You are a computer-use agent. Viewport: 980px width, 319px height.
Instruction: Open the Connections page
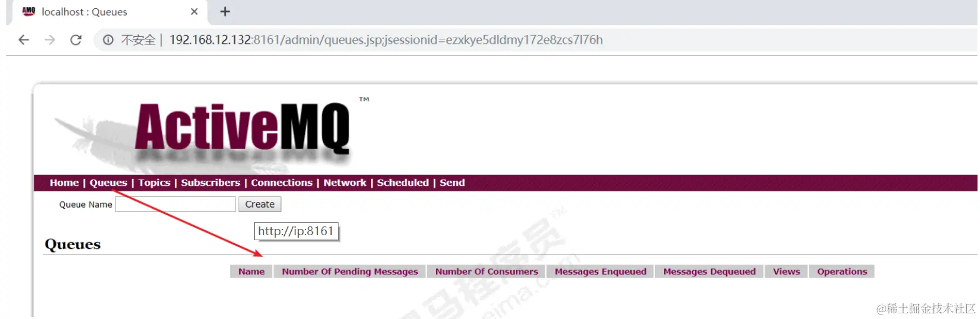[282, 183]
